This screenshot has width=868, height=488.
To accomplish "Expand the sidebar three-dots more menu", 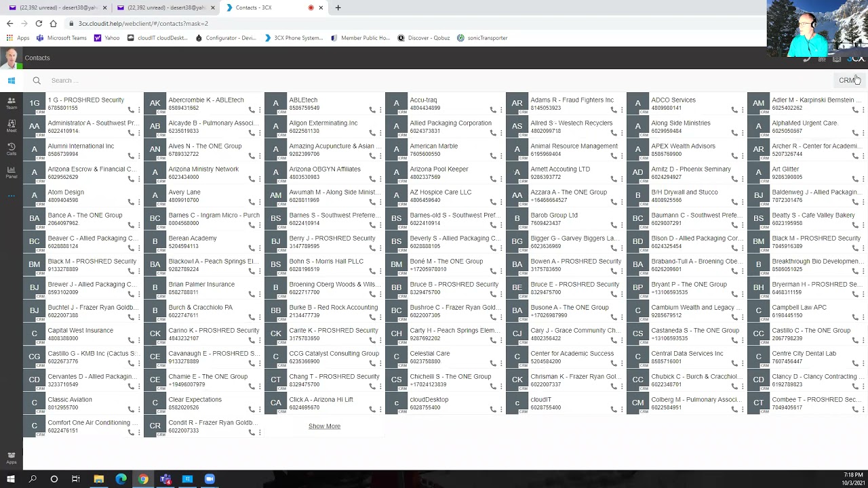I will click(11, 196).
